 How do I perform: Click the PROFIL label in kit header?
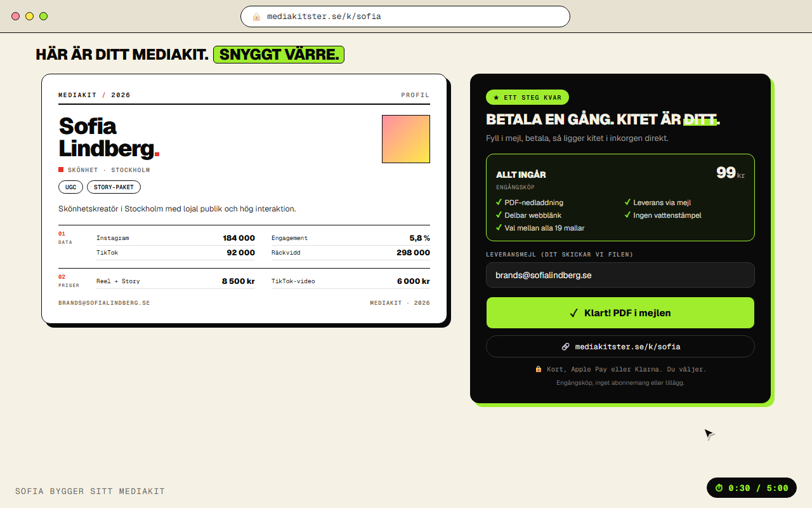click(416, 95)
